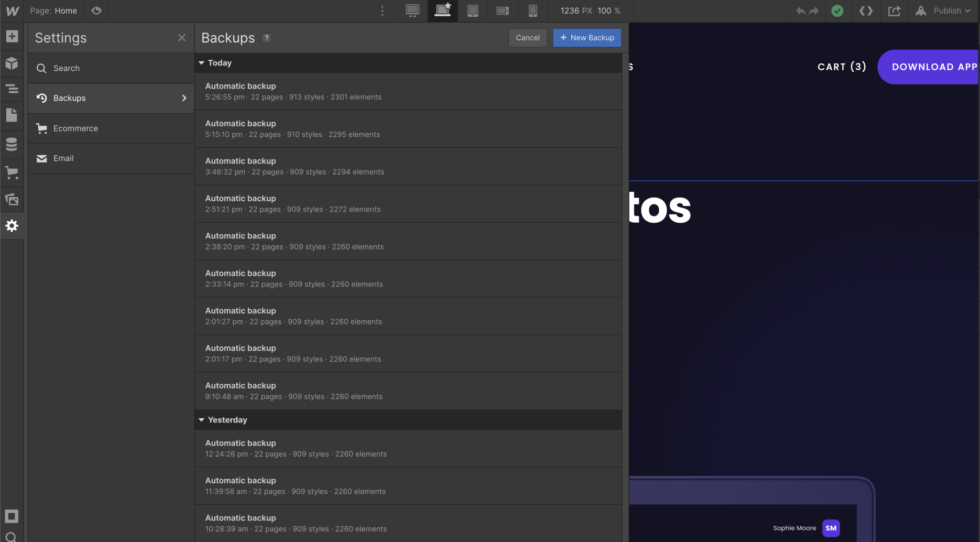The width and height of the screenshot is (980, 542).
Task: Open the Add Elements panel
Action: pos(12,36)
